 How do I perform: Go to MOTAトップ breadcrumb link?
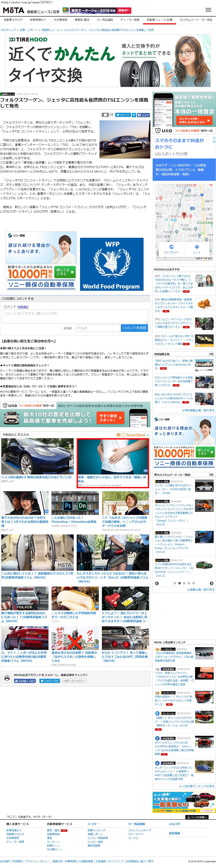click(x=8, y=30)
